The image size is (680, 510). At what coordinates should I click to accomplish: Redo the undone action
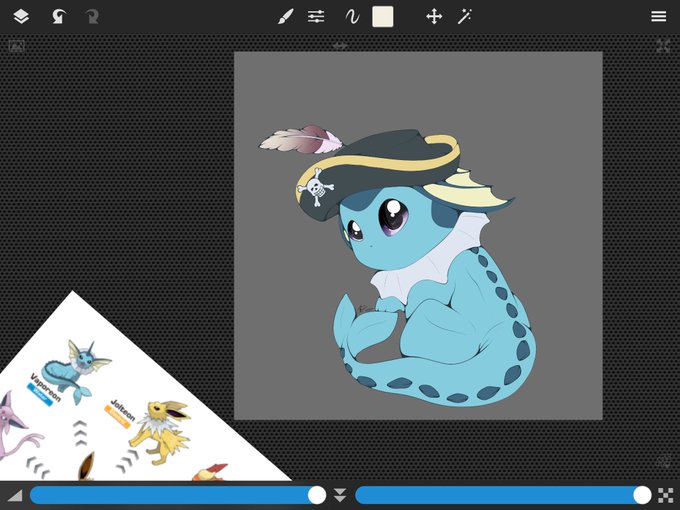92,17
